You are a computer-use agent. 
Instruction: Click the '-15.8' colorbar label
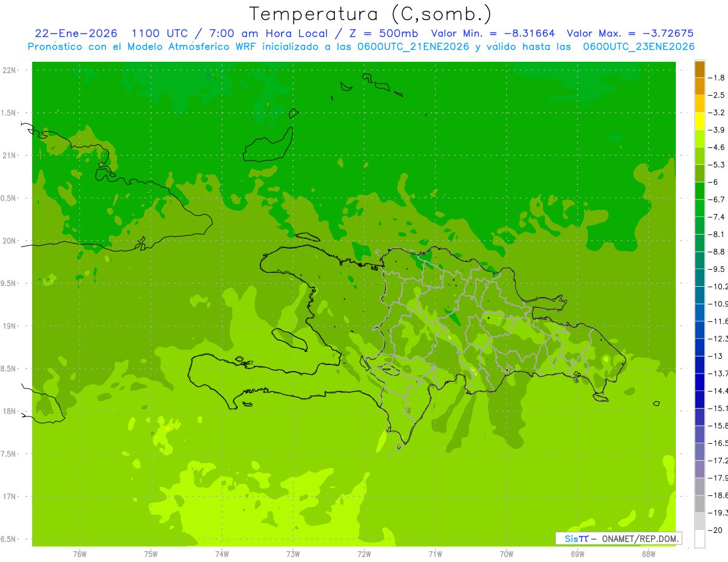coord(718,425)
